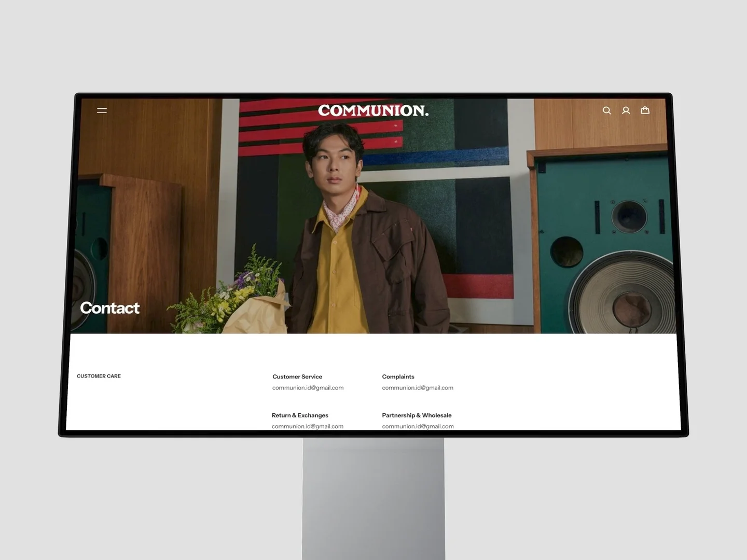Open the search icon
Screen dimensions: 747x560
(606, 110)
